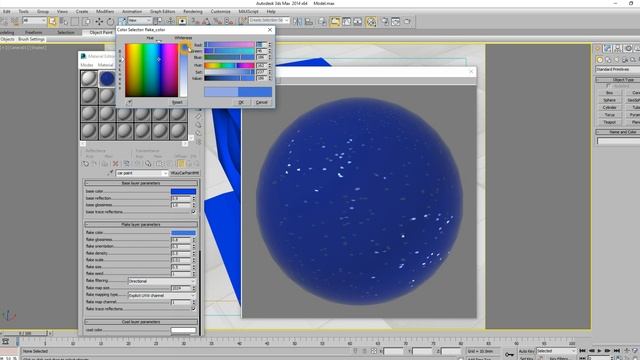Image resolution: width=640 pixels, height=360 pixels.
Task: Open the Modifiers menu
Action: [x=105, y=11]
